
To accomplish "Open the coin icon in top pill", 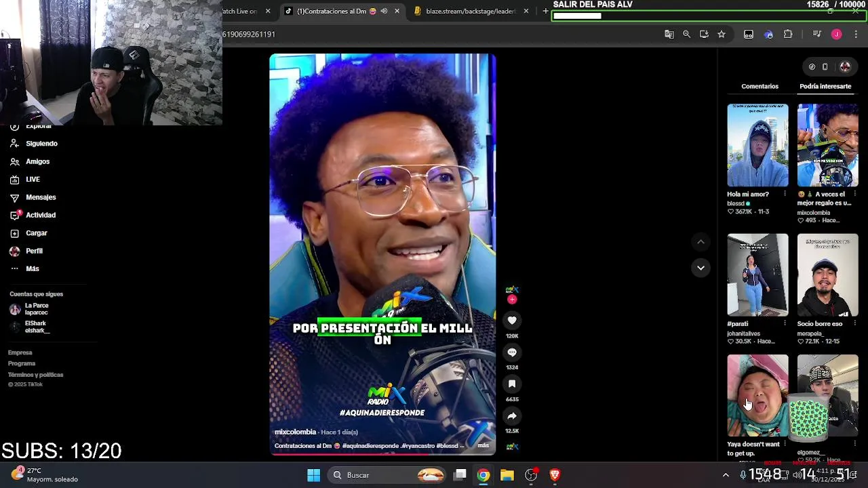I will (812, 66).
